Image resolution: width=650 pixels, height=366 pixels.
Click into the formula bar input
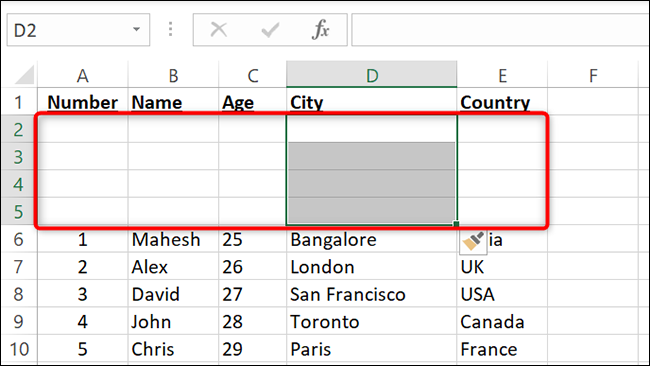point(500,30)
